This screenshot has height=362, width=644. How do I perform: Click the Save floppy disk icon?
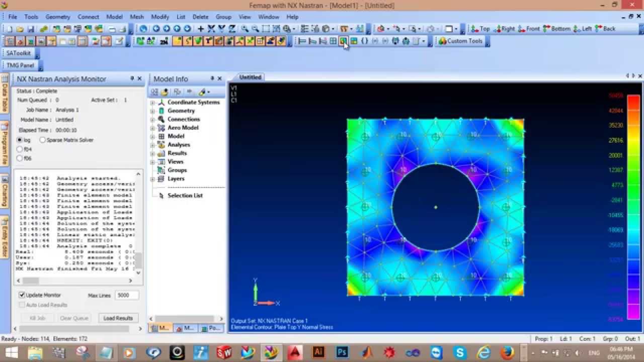(31, 29)
